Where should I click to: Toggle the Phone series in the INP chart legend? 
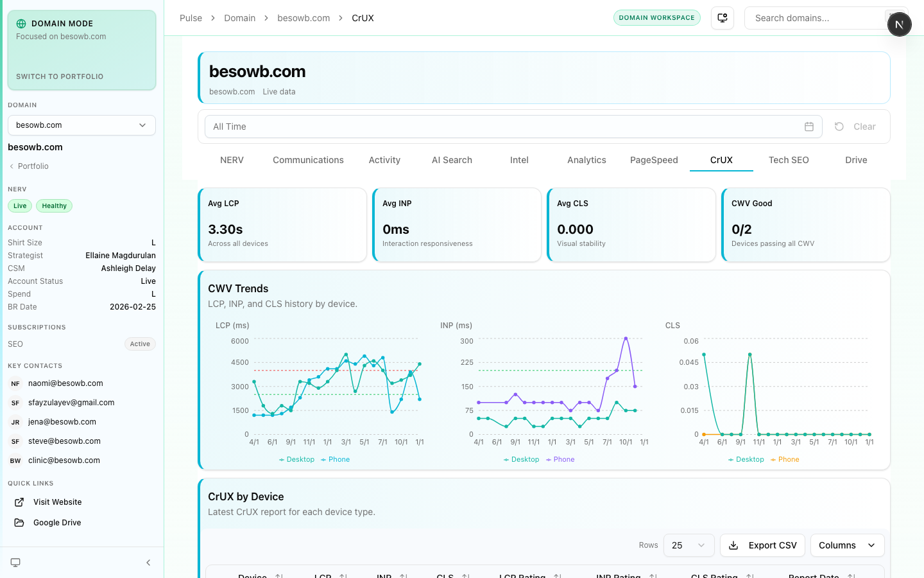[x=560, y=460]
